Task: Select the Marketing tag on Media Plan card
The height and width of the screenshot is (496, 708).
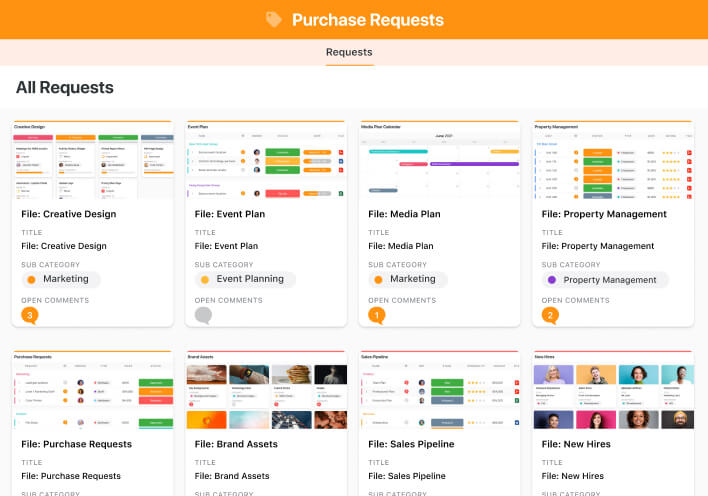Action: 408,279
